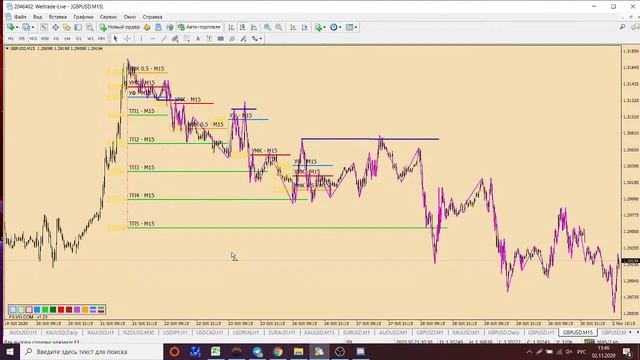Toggle chart auto scroll
Screen dimensions: 640x360
[293, 27]
